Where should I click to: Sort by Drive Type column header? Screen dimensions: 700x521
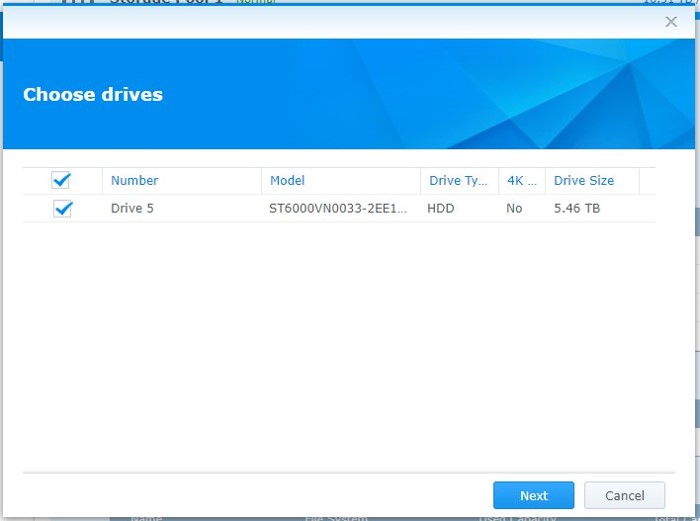tap(458, 180)
